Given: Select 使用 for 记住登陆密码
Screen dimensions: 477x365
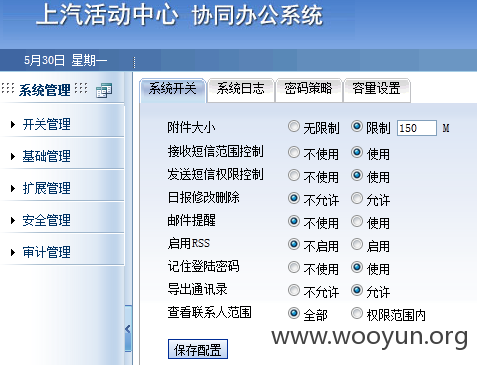Looking at the screenshot, I should (x=357, y=267).
